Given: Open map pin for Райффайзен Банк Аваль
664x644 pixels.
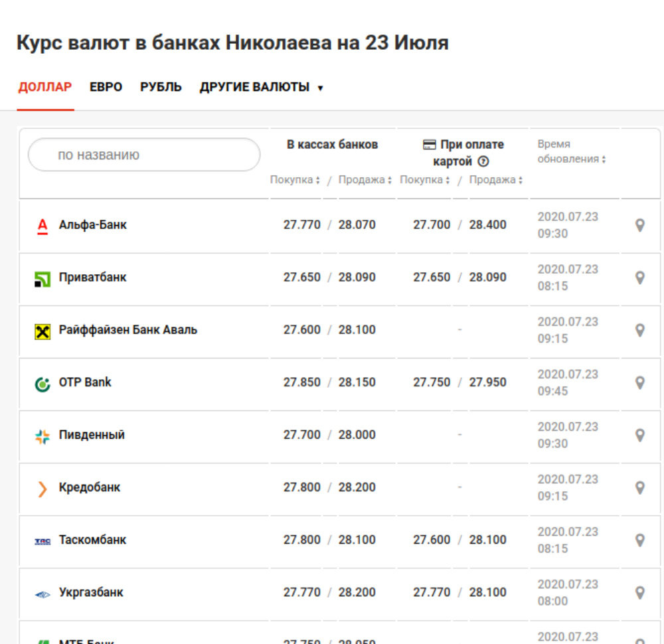Looking at the screenshot, I should 639,331.
